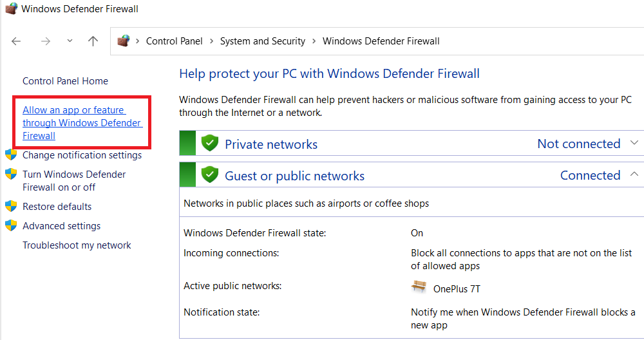Click the shield icon beside Advanced settings
Viewport: 644px width, 340px height.
[x=11, y=225]
